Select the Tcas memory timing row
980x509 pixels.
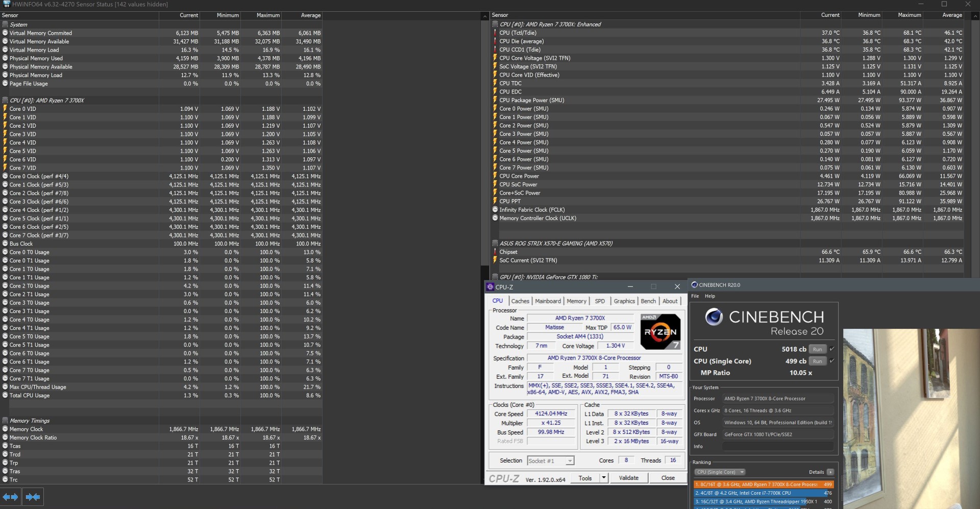pos(161,446)
